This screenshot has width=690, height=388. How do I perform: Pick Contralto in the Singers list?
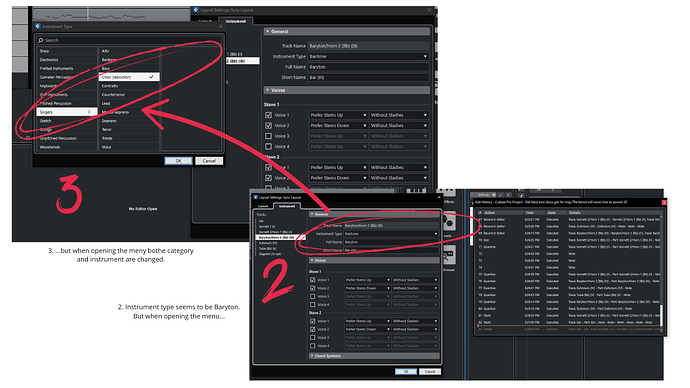(x=129, y=86)
